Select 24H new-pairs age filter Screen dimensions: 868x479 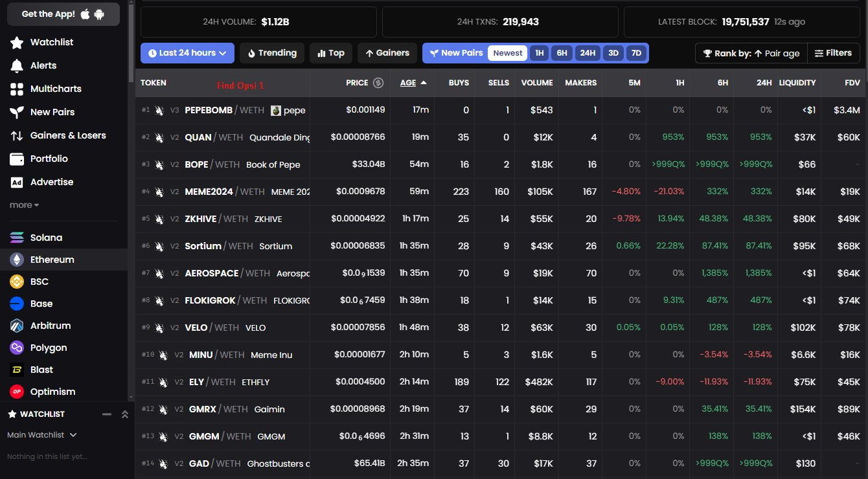[x=588, y=53]
